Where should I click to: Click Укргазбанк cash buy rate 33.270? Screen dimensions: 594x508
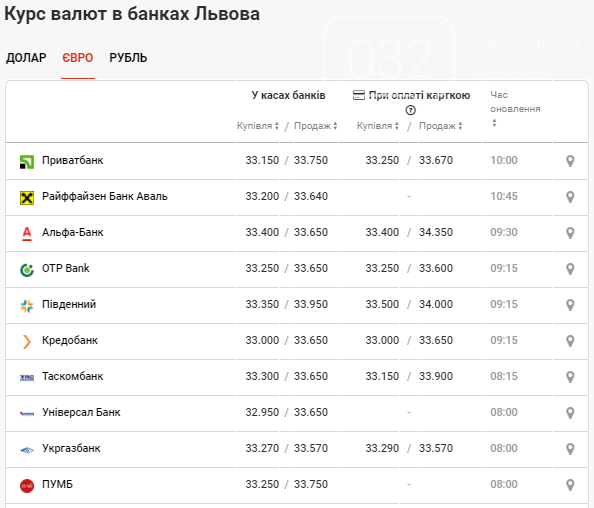click(x=262, y=449)
